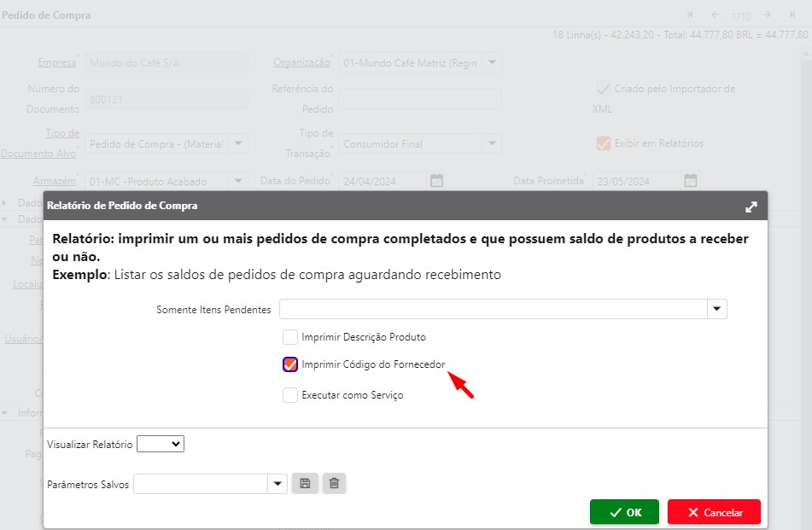Go to the previous record arrow
812x530 pixels.
tap(715, 15)
